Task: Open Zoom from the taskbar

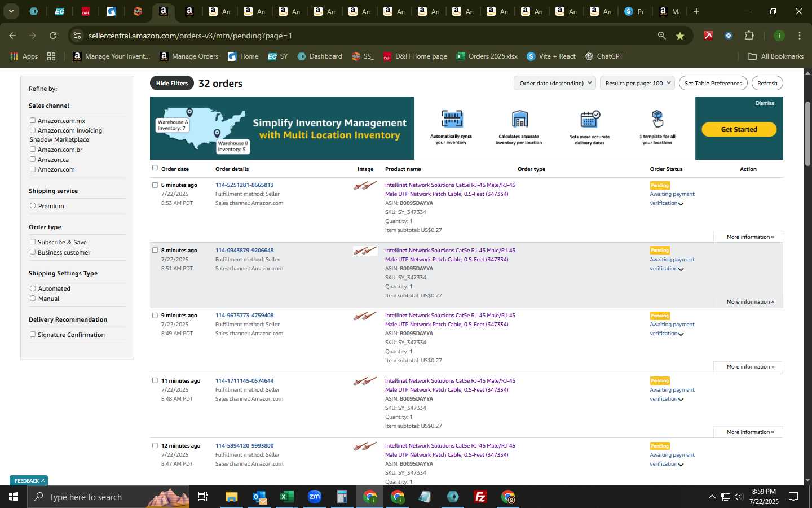Action: click(x=315, y=497)
